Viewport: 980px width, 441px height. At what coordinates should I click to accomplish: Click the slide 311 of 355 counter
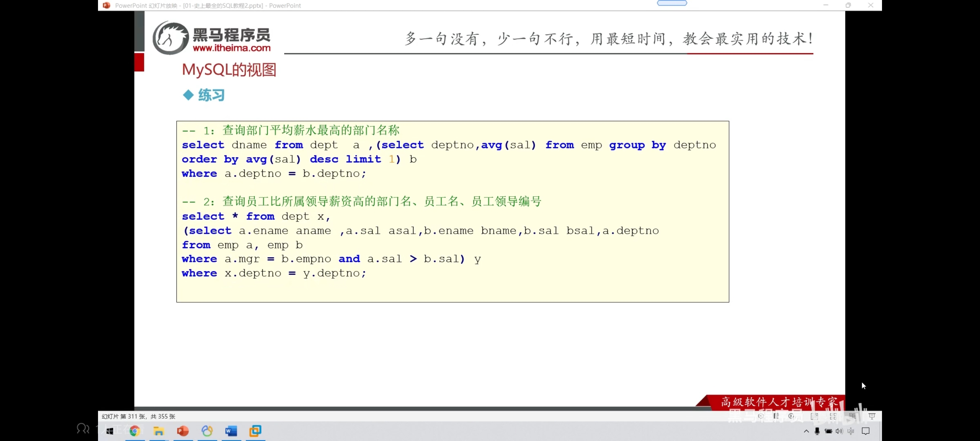[139, 416]
